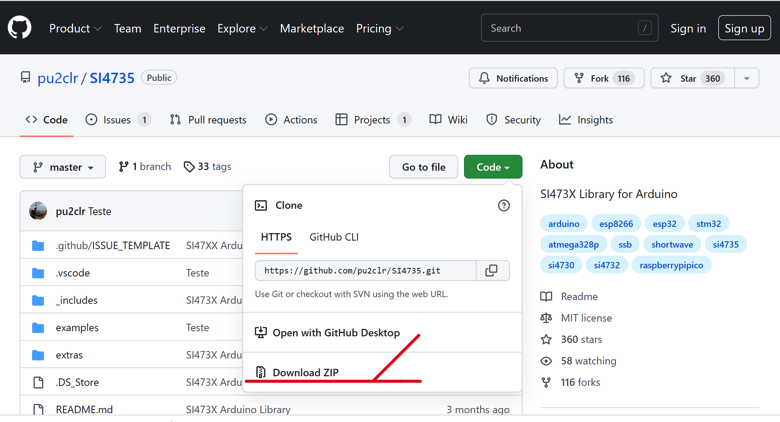Viewport: 780px width, 422px height.
Task: Expand the Explore dropdown menu
Action: (x=242, y=28)
